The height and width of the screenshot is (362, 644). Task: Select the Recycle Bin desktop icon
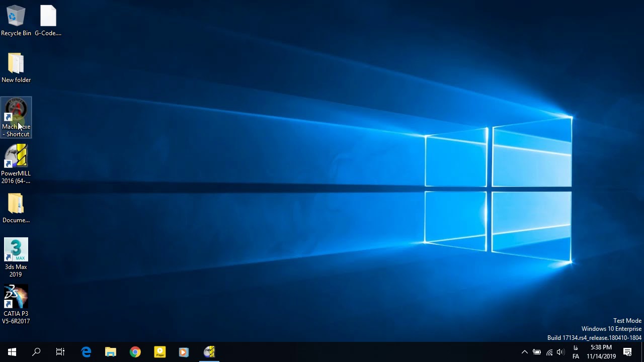tap(16, 21)
